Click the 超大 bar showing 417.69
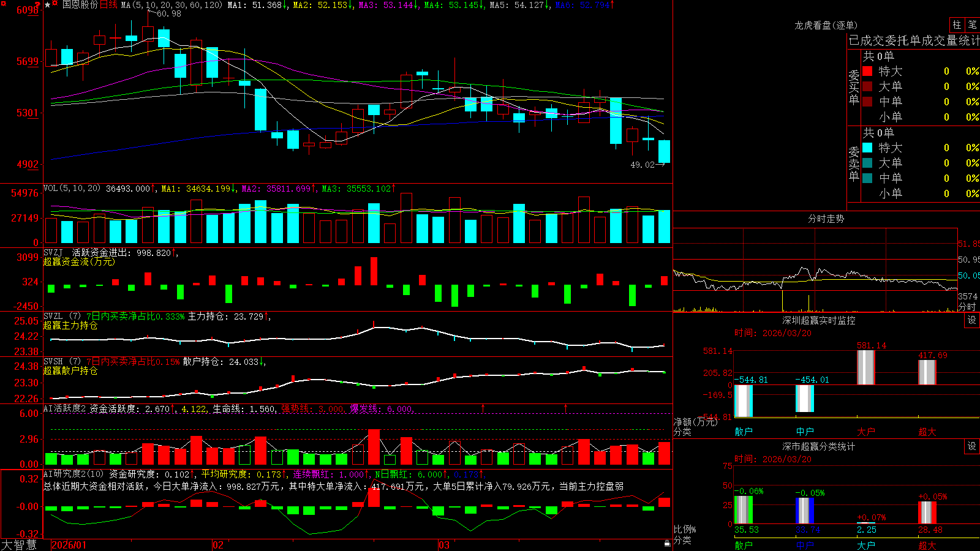980x551 pixels. point(927,372)
